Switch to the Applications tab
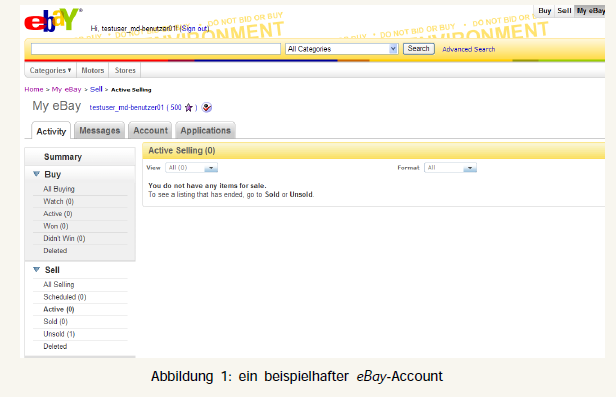The width and height of the screenshot is (616, 397). point(205,130)
